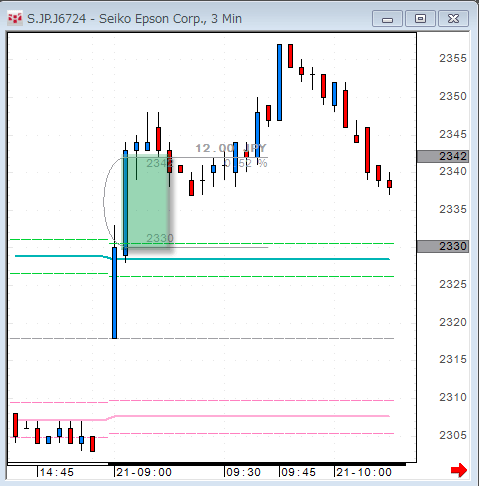
Task: Minimize the Seiko Epson chart window
Action: coord(387,19)
